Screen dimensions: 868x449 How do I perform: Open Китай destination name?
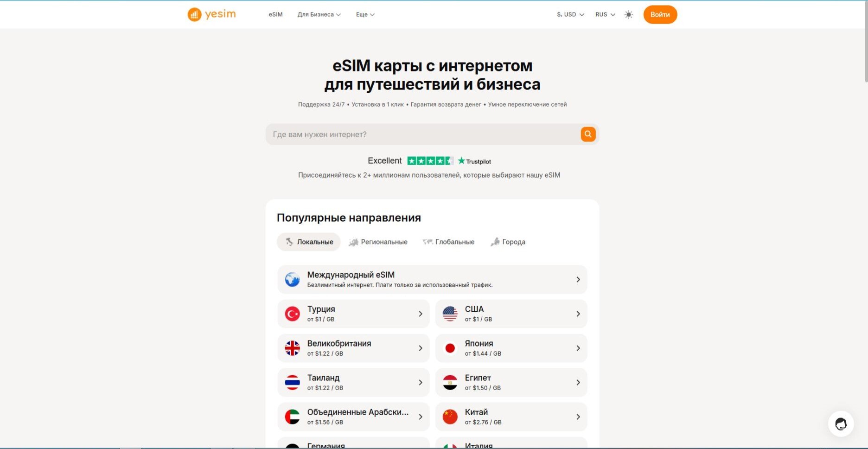(x=476, y=412)
